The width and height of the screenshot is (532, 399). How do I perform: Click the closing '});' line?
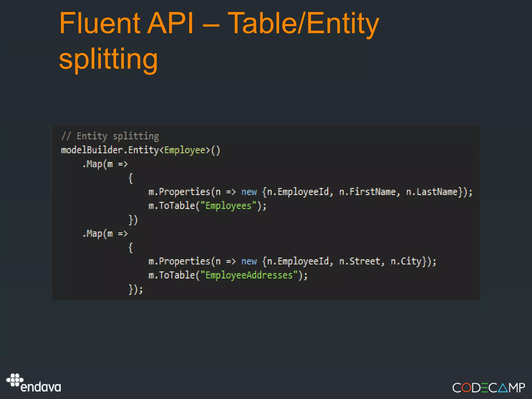click(x=136, y=289)
